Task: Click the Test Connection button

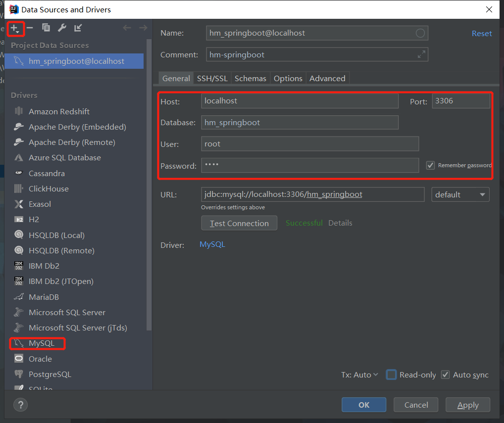Action: (x=239, y=223)
